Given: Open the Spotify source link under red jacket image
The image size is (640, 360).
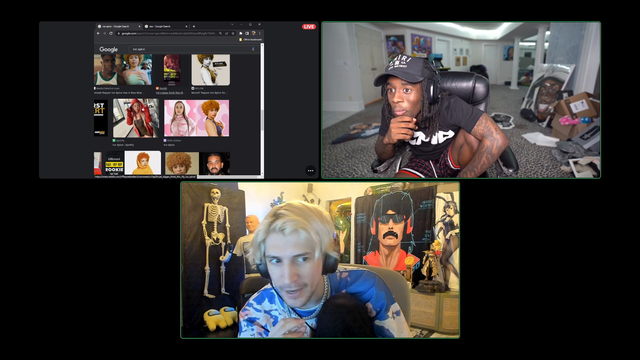Looking at the screenshot, I should pos(120,140).
